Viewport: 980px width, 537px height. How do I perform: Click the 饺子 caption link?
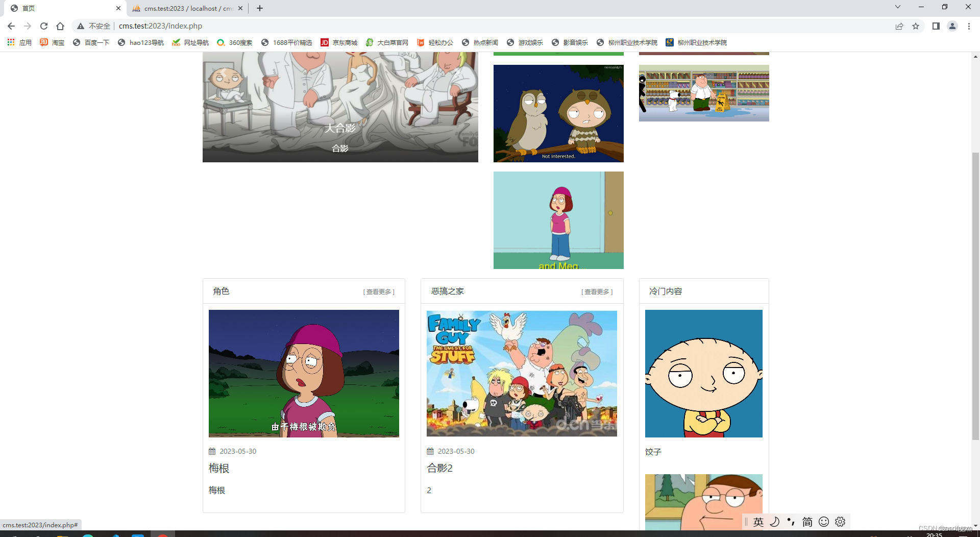point(653,452)
